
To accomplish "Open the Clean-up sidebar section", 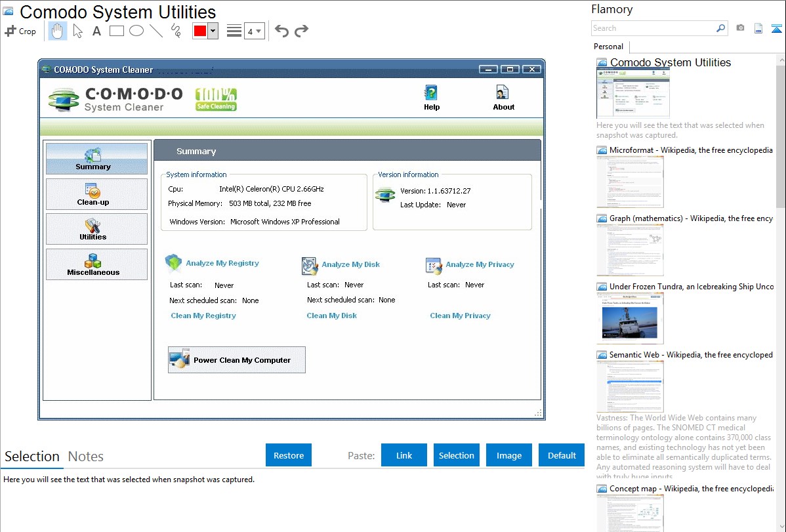I will [96, 194].
